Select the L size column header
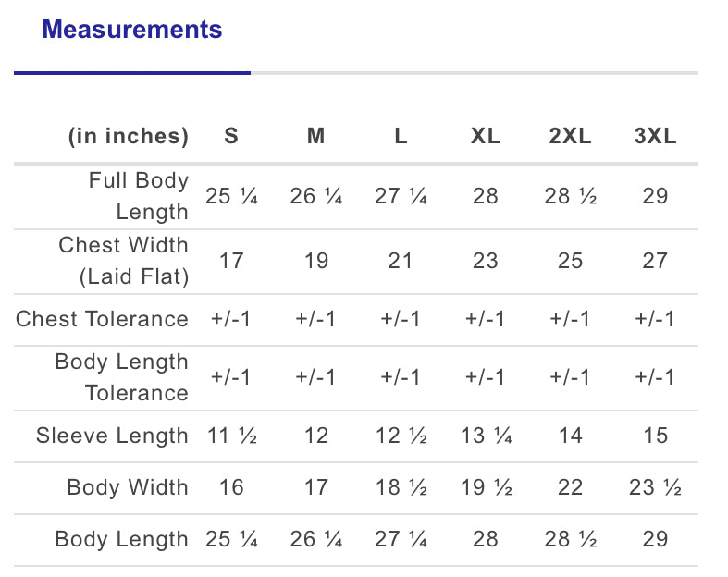This screenshot has height=577, width=728. pos(401,136)
